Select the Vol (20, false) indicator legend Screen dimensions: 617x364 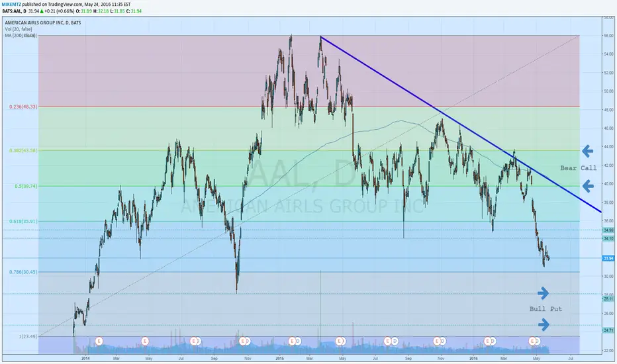click(x=19, y=29)
